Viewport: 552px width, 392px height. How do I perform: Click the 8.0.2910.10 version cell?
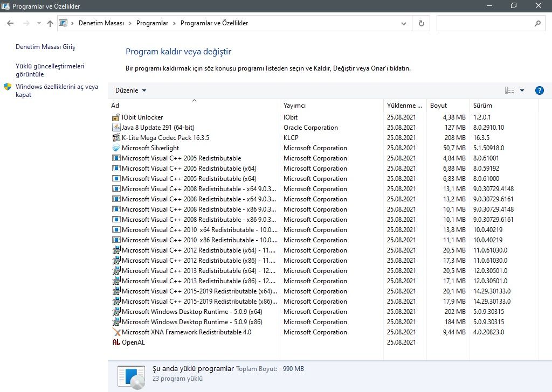tap(488, 128)
